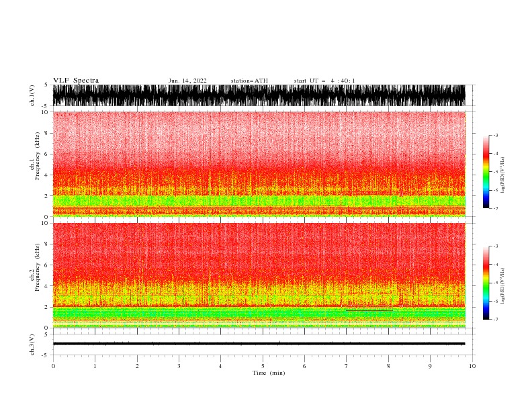
Task: Click the ch.1 colorbar "log(PSD)(V²/Hz)" label
Action: tap(502, 175)
